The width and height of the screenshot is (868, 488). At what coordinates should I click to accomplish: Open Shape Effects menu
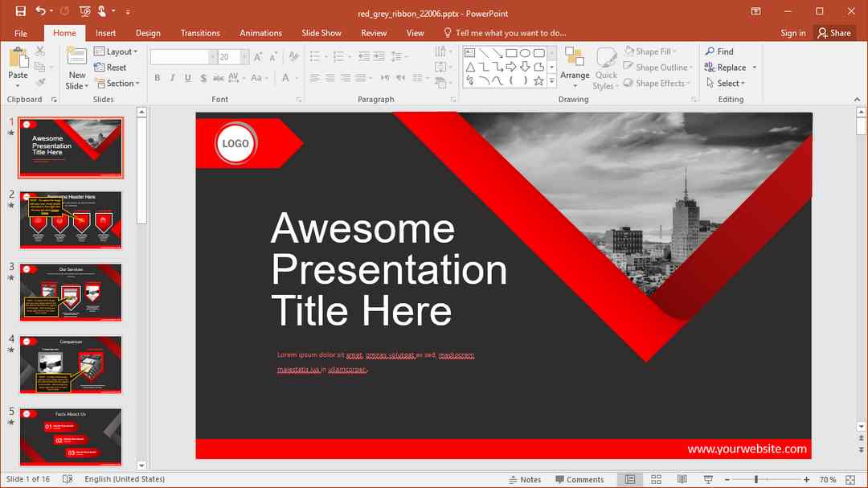(x=657, y=83)
